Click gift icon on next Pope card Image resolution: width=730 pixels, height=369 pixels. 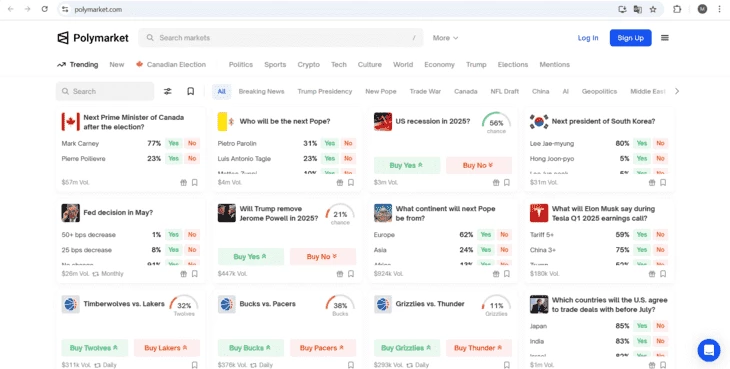[x=340, y=182]
